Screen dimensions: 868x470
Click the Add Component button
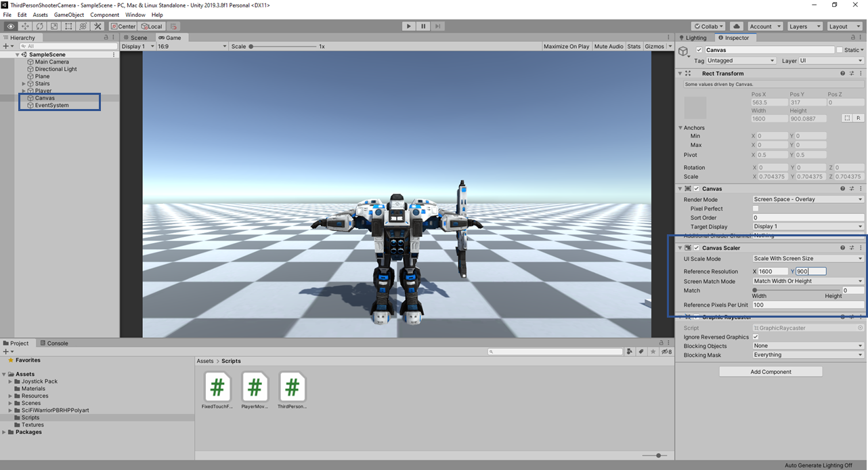tap(771, 372)
